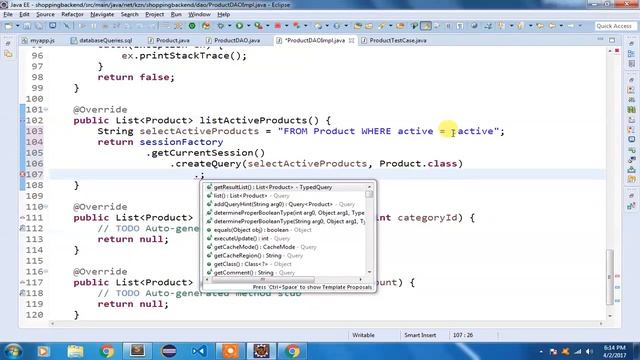Click the Save toolbar icon
The width and height of the screenshot is (640, 360).
27,26
